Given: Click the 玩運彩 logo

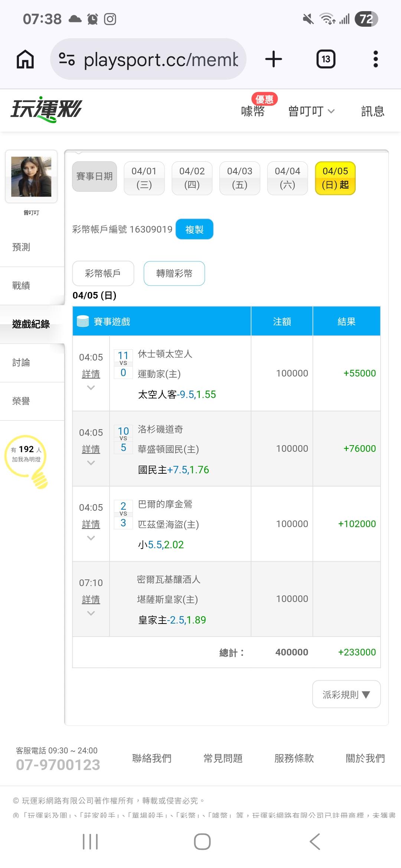Looking at the screenshot, I should pyautogui.click(x=46, y=110).
